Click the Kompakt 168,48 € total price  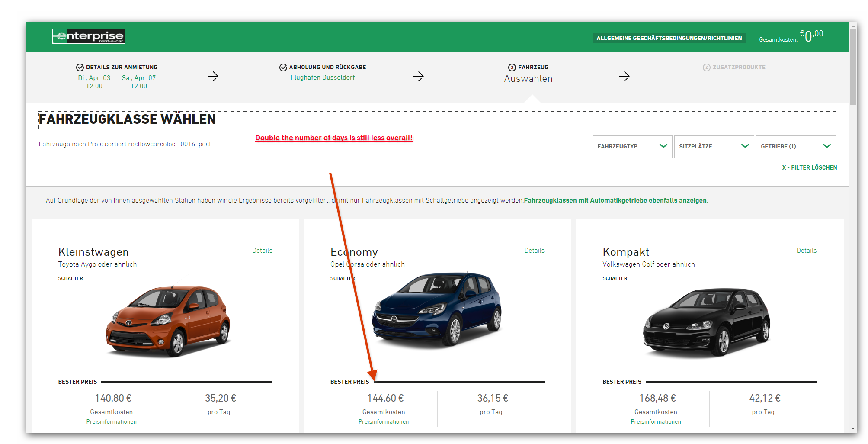coord(657,398)
